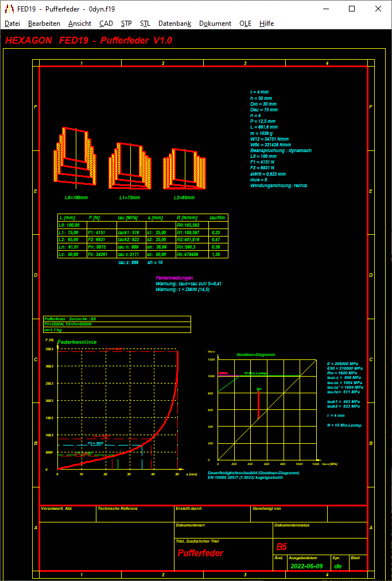Screen dimensions: 392x581
Task: Minimize the FED19 window
Action: pyautogui.click(x=325, y=9)
